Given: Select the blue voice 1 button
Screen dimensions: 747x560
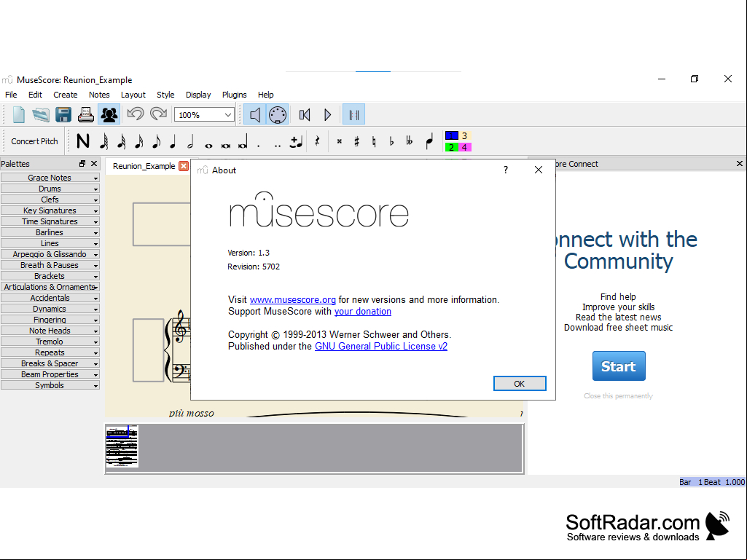Looking at the screenshot, I should pyautogui.click(x=452, y=135).
